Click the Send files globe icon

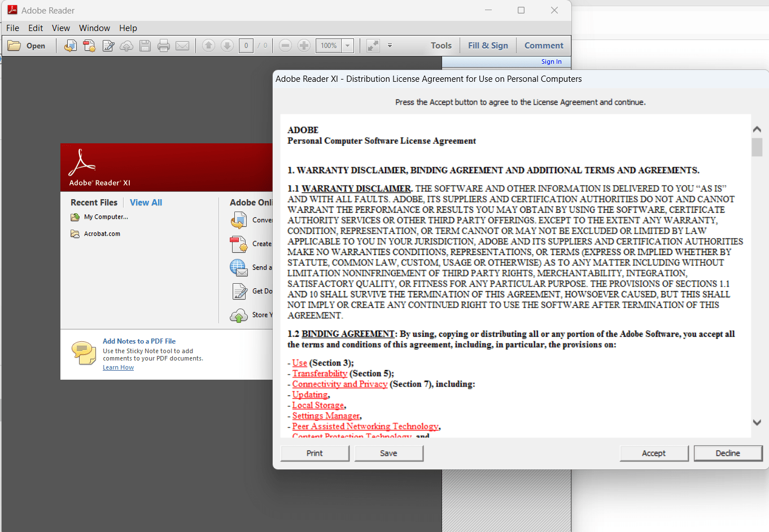pyautogui.click(x=239, y=267)
